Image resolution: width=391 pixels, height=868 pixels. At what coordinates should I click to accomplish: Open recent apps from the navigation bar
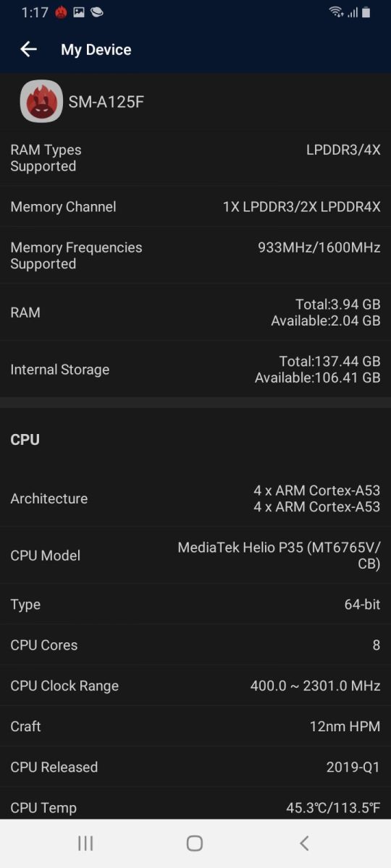pyautogui.click(x=85, y=843)
